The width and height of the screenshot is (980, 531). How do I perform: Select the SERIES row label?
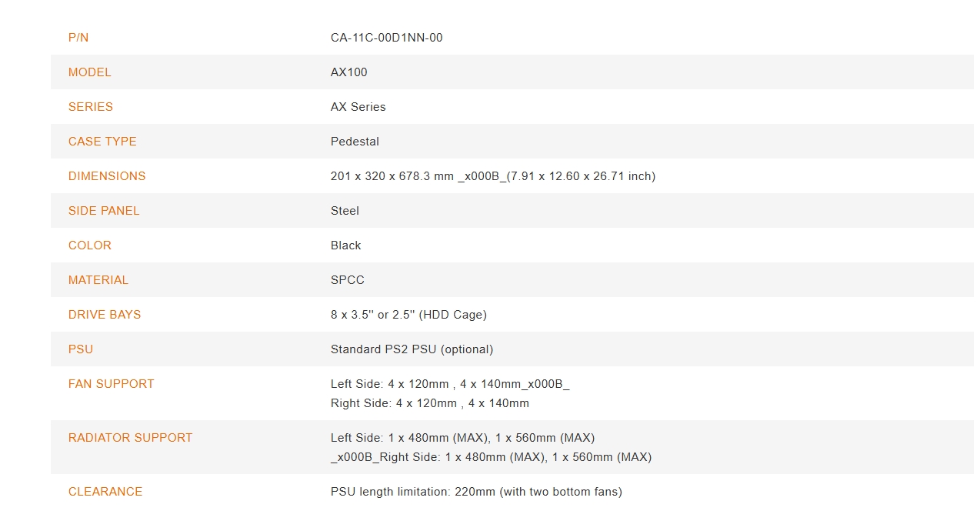pos(91,107)
